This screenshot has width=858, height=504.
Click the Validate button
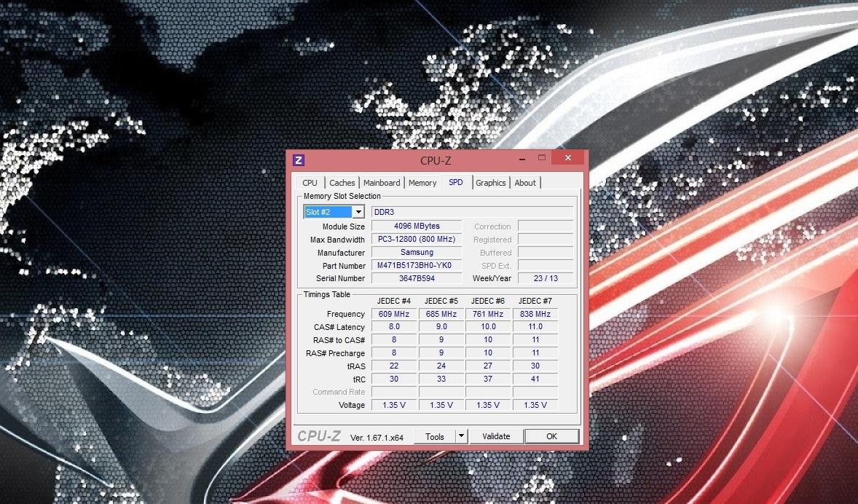point(496,436)
